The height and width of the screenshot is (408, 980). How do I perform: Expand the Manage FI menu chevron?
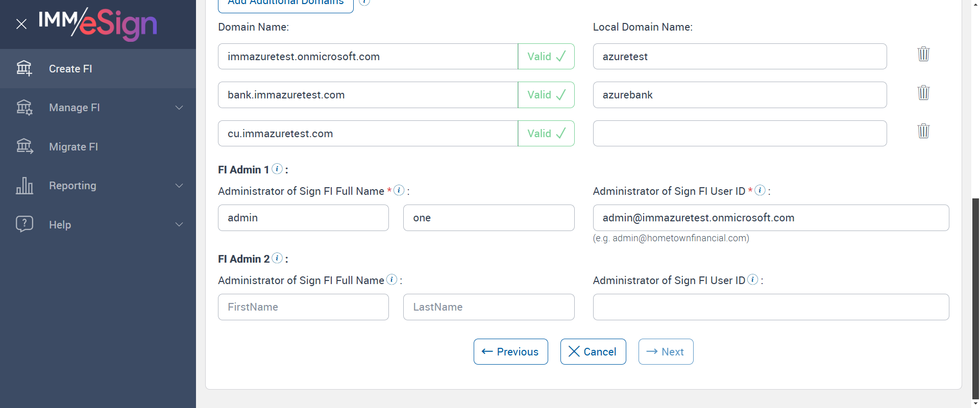(x=179, y=108)
